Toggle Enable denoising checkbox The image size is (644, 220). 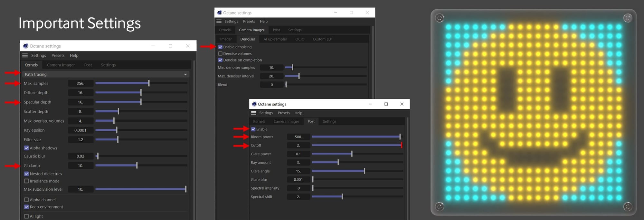(220, 47)
